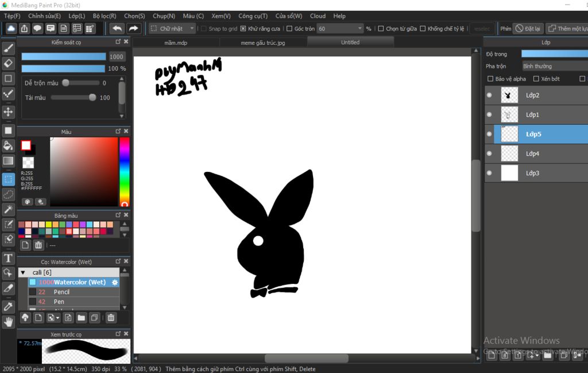Select the Text tool
The width and height of the screenshot is (588, 373).
coord(8,258)
